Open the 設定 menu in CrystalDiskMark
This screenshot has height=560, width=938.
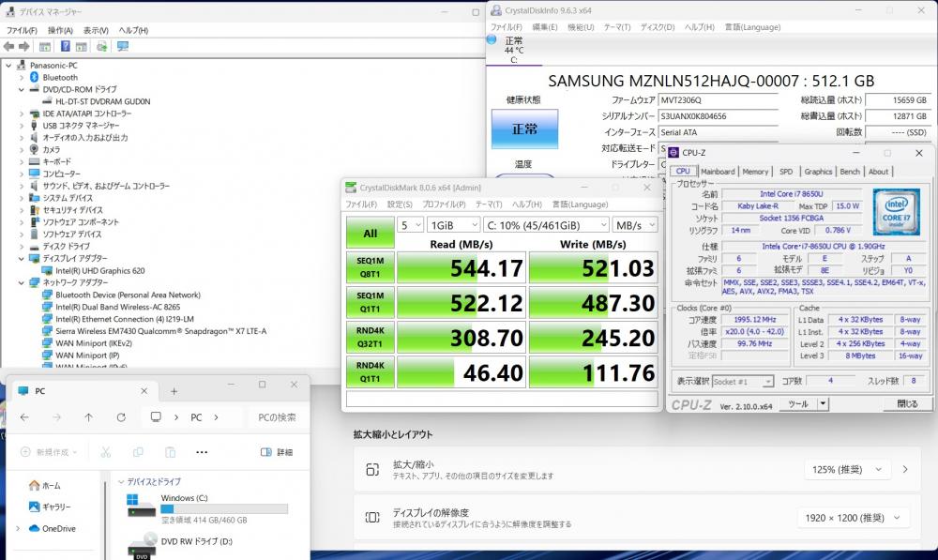(400, 204)
